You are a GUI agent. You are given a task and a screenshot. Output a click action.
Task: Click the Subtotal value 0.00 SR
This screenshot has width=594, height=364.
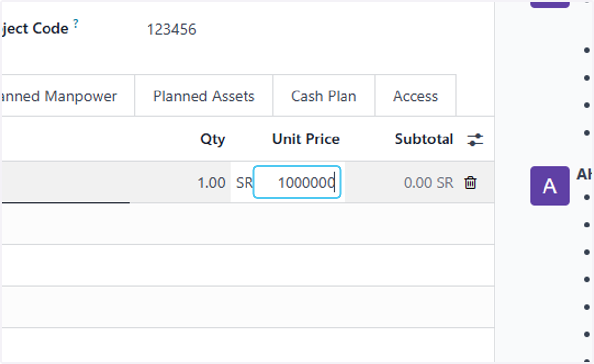click(x=429, y=183)
